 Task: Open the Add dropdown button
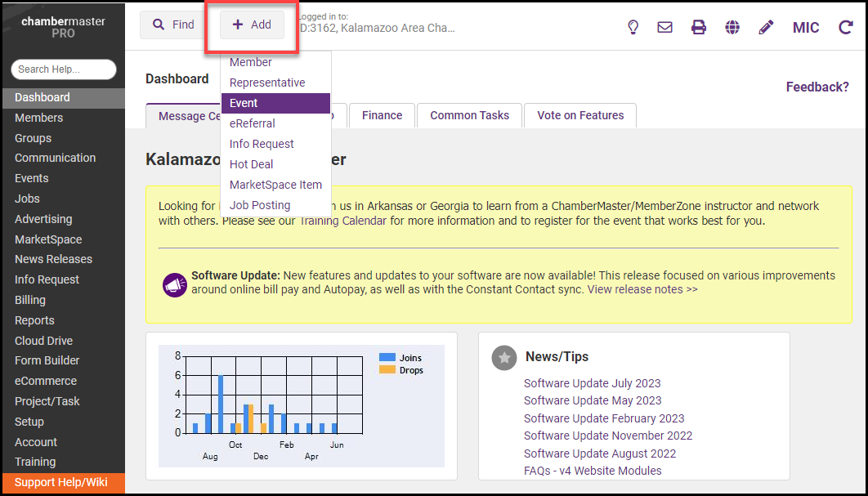(252, 25)
